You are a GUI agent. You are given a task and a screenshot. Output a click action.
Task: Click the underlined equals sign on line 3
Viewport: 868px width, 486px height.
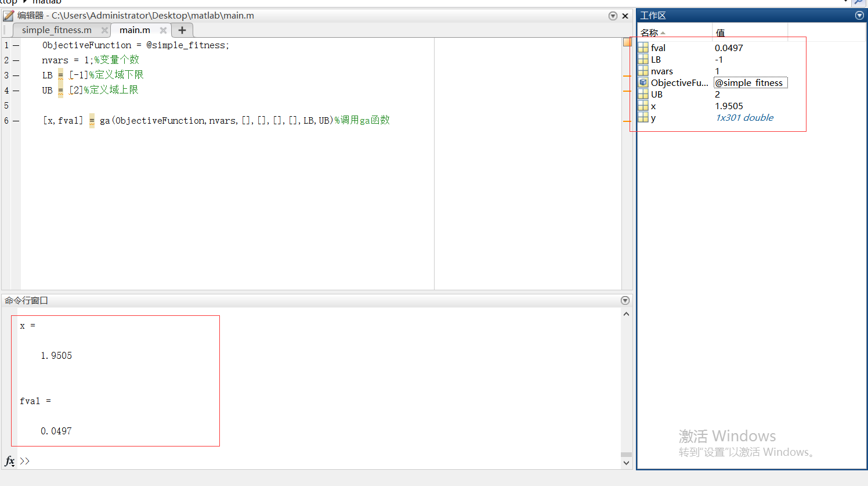pyautogui.click(x=60, y=75)
